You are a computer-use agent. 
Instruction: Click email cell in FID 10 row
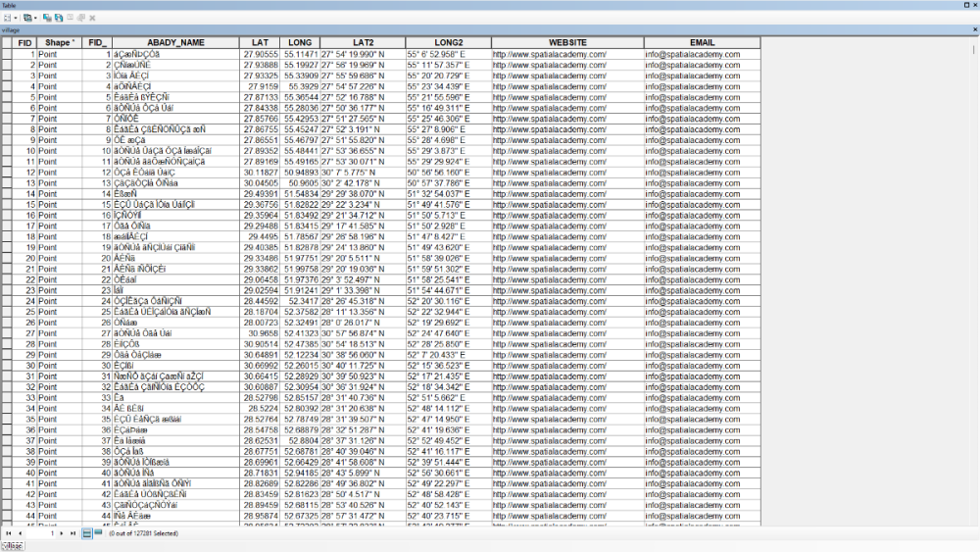[703, 151]
